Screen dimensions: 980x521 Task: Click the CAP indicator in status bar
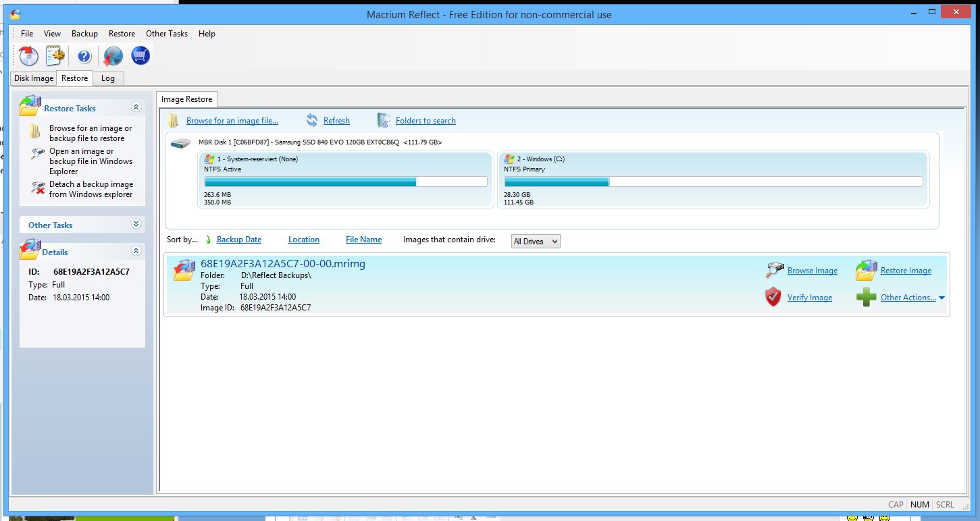[x=896, y=504]
